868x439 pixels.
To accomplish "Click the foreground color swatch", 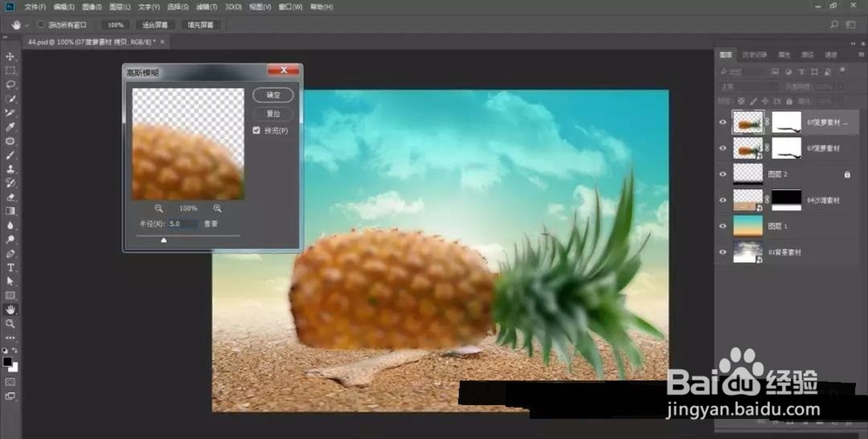I will point(8,362).
